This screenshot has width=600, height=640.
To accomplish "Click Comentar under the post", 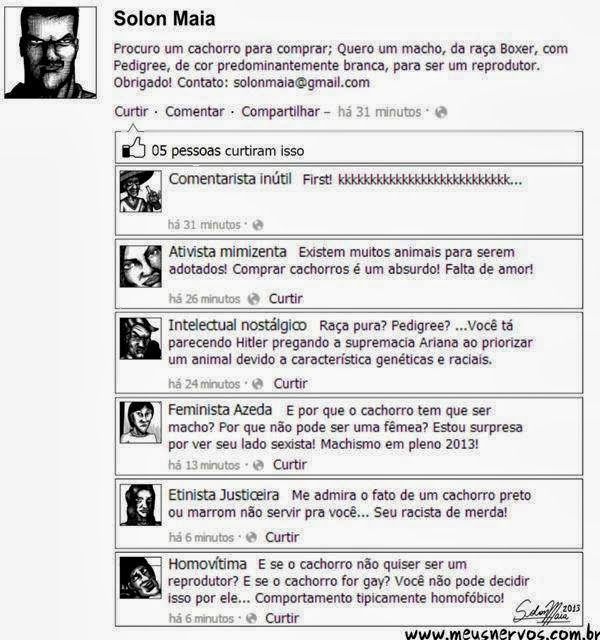I will tap(195, 111).
